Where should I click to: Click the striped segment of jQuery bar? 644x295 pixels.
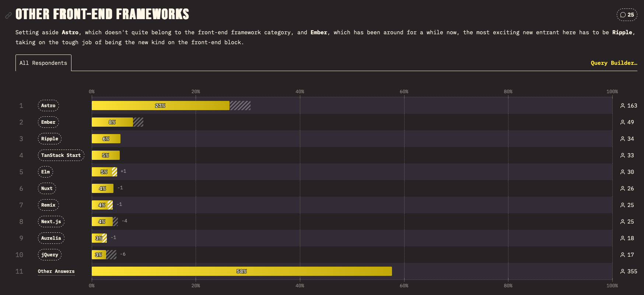coord(111,255)
